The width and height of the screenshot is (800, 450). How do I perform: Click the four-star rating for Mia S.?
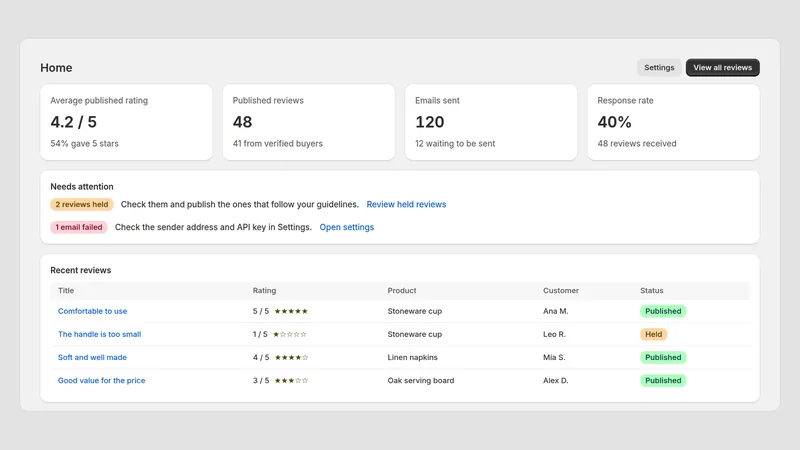pos(291,357)
